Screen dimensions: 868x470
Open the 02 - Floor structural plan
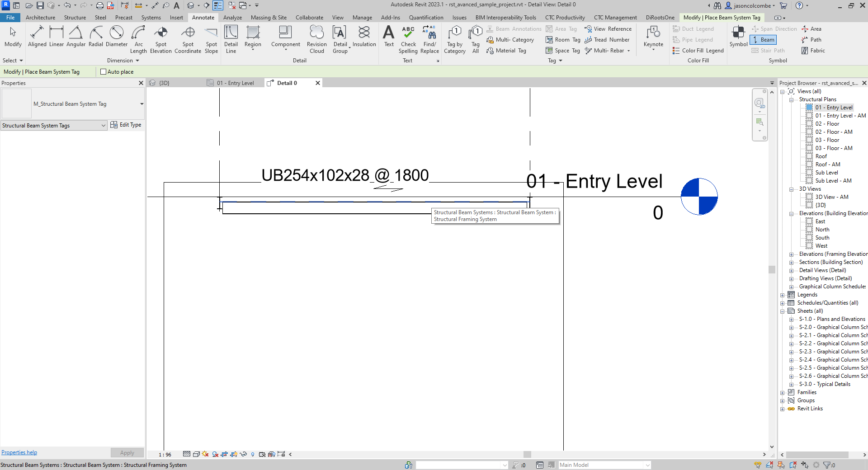(x=827, y=124)
